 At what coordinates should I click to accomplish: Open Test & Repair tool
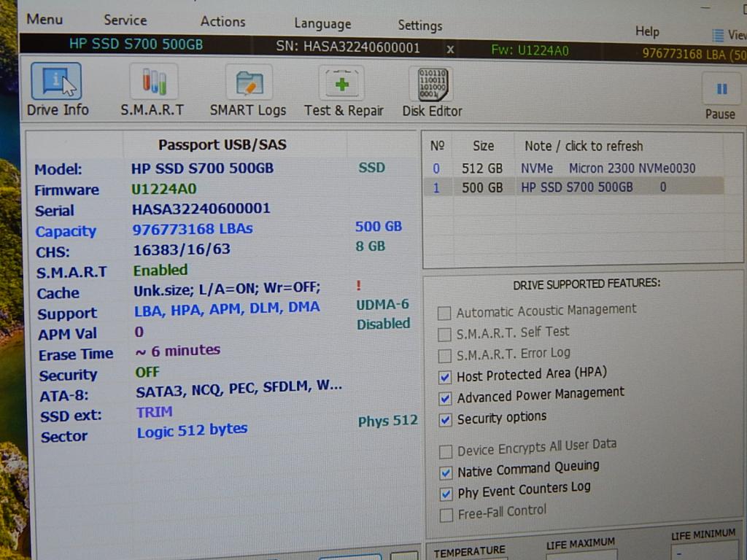click(341, 84)
